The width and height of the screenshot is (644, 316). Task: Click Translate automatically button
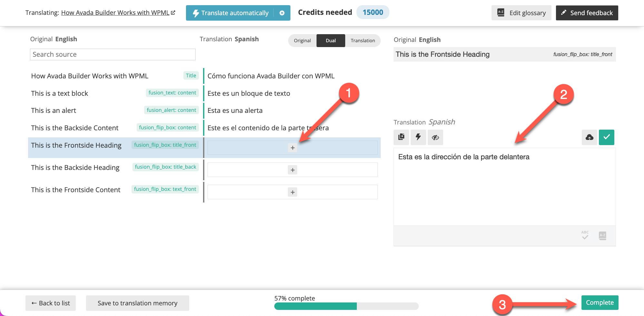[x=230, y=13]
